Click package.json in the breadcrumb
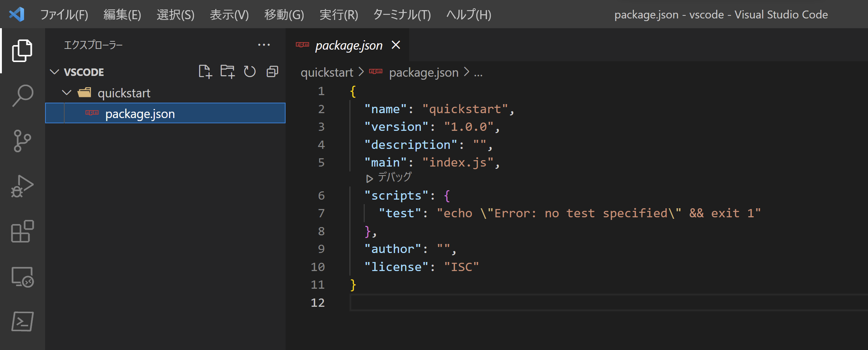 point(424,72)
